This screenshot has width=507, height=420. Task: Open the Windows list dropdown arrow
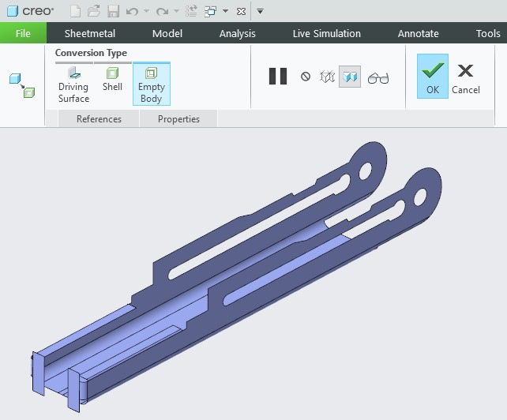point(225,11)
